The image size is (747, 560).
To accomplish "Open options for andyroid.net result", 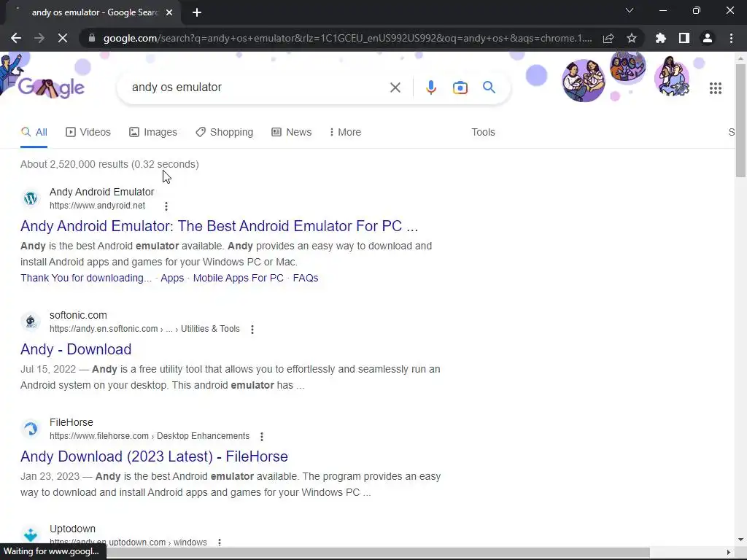I will (x=166, y=206).
